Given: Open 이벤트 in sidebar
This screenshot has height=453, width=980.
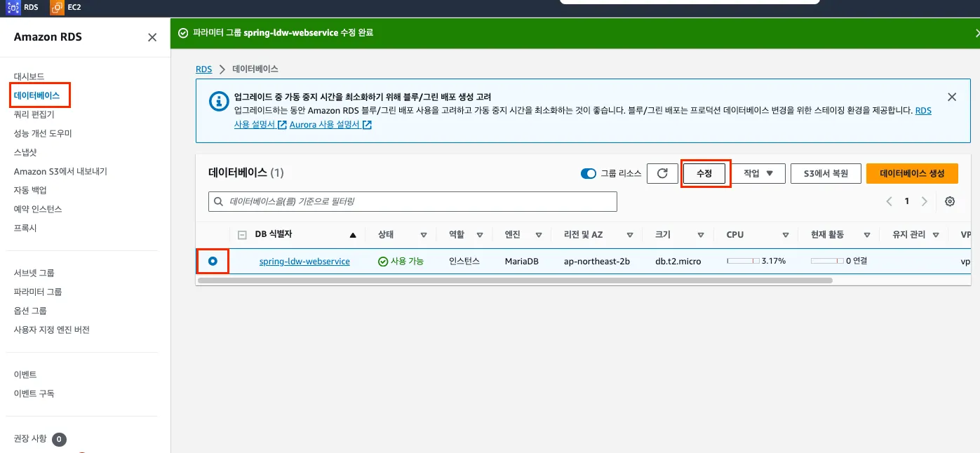Looking at the screenshot, I should (25, 374).
